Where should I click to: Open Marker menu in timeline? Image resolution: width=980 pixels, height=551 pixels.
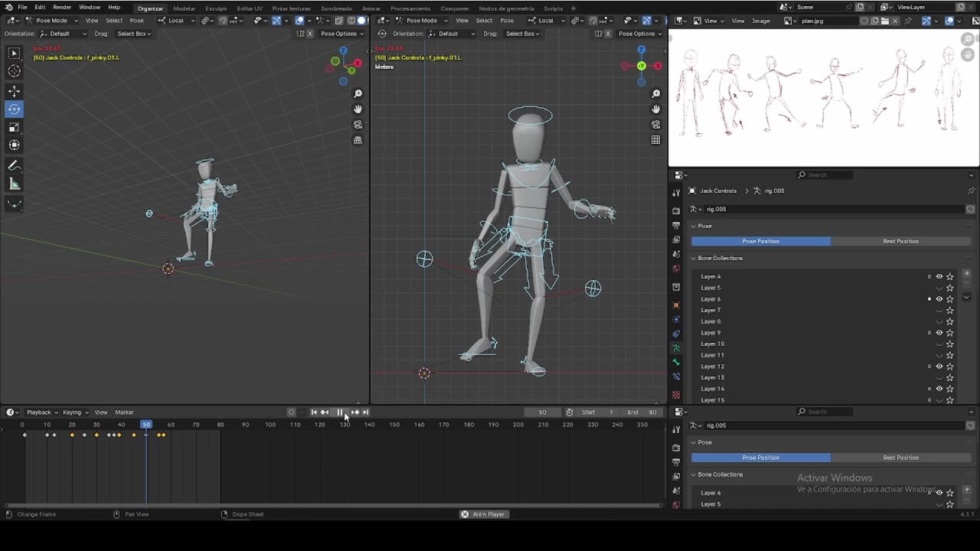pos(124,412)
